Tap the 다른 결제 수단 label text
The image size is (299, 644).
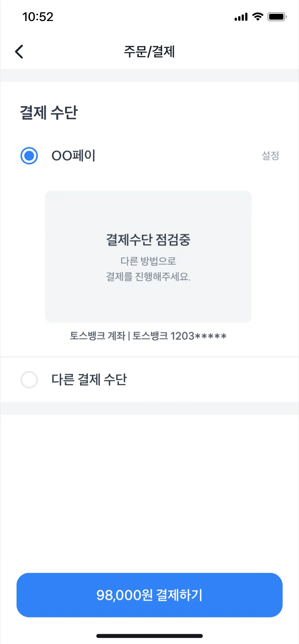(89, 380)
